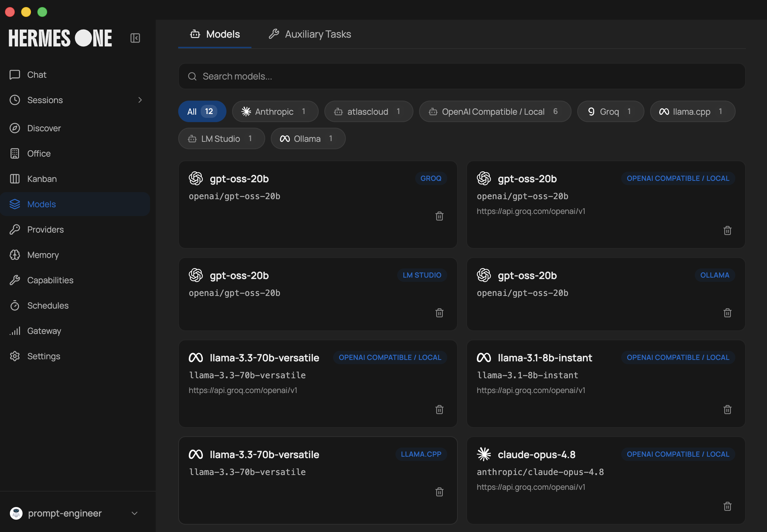The height and width of the screenshot is (532, 767).
Task: Open the Gateway page
Action: [x=75, y=331]
